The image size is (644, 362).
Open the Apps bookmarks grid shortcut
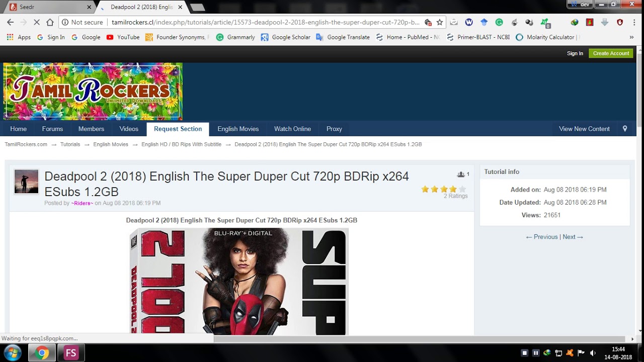tap(19, 37)
